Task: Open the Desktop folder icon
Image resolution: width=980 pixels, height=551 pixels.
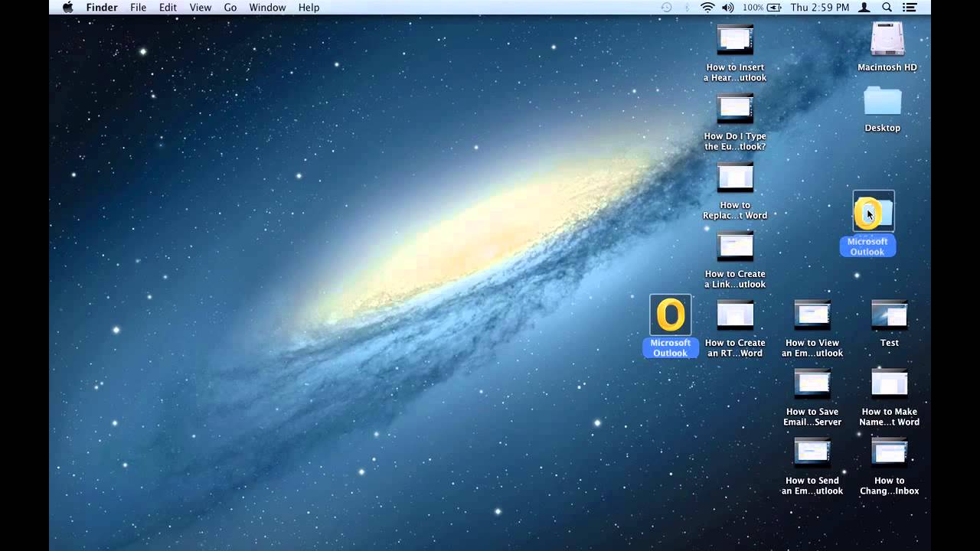Action: (882, 102)
